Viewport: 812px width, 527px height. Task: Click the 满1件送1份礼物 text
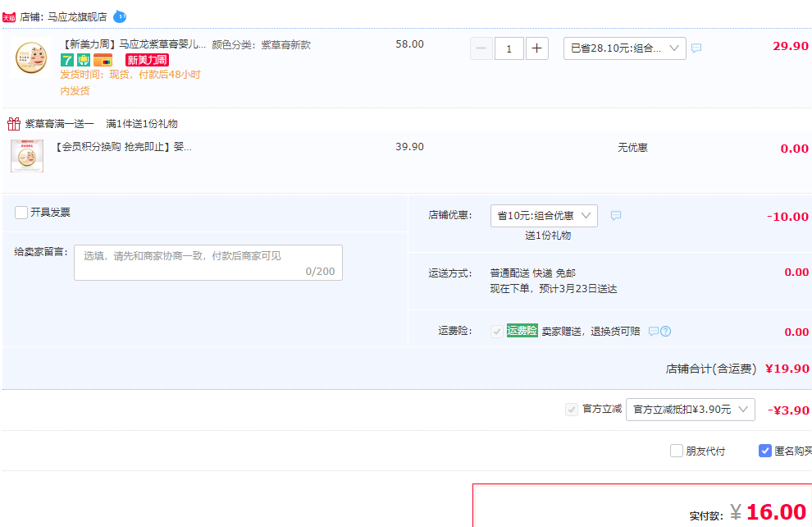pos(142,124)
